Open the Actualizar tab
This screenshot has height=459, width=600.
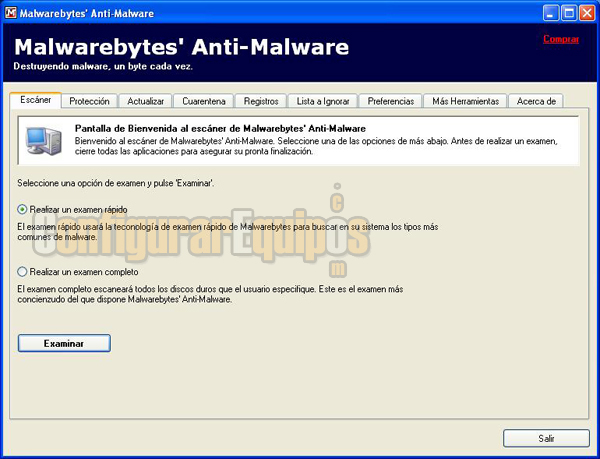(145, 101)
